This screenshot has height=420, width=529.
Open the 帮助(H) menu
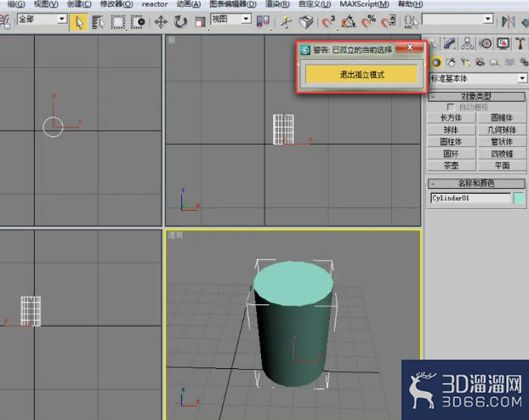pyautogui.click(x=410, y=4)
